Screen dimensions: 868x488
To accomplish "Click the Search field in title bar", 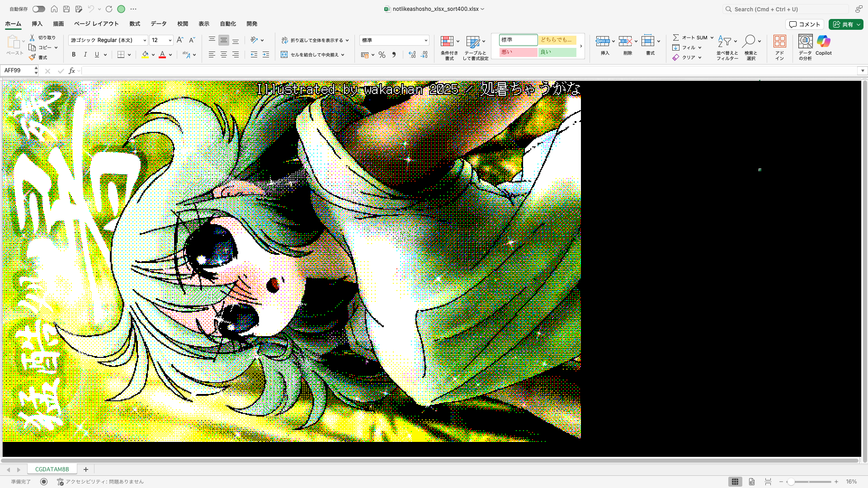I will [785, 9].
